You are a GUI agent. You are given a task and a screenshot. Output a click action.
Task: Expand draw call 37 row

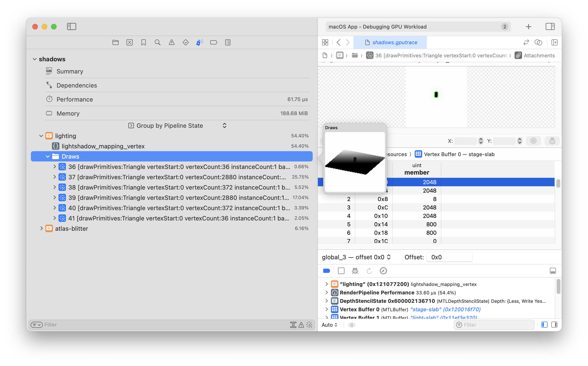coord(55,177)
